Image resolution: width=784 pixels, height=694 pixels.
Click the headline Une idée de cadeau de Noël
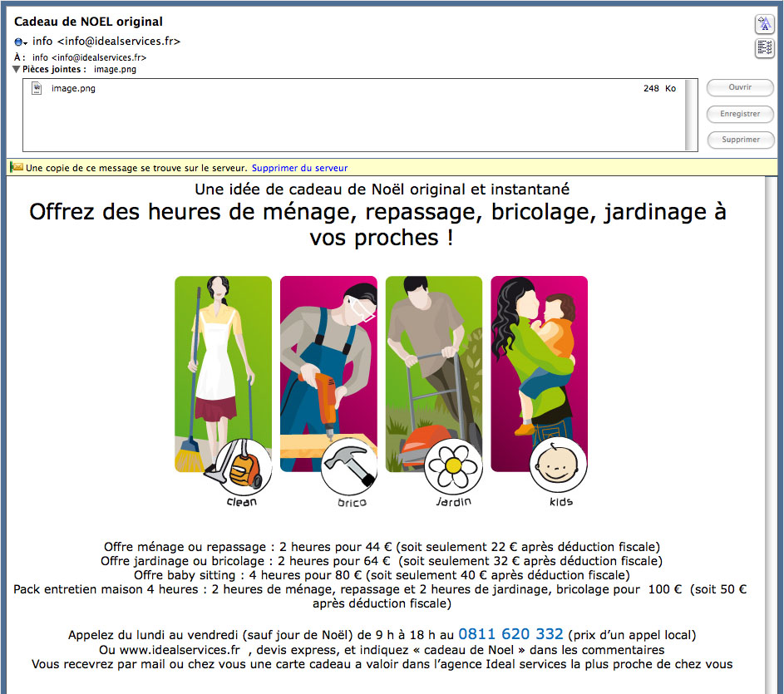[382, 189]
